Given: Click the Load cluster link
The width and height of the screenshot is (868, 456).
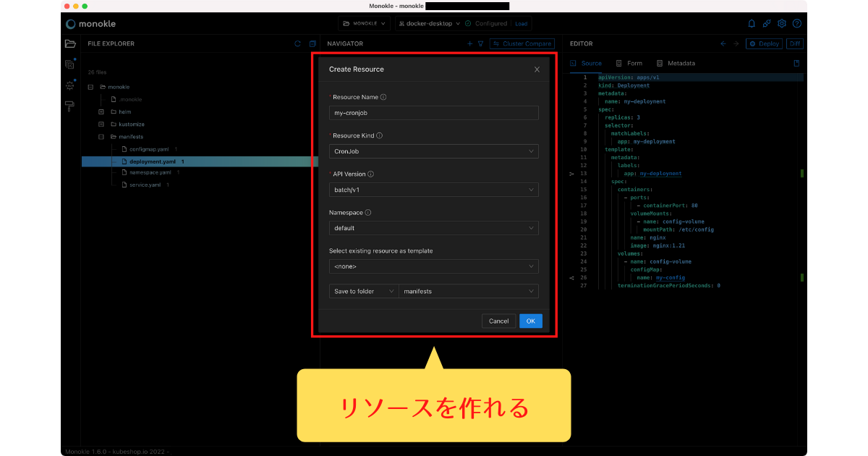Looking at the screenshot, I should 521,23.
